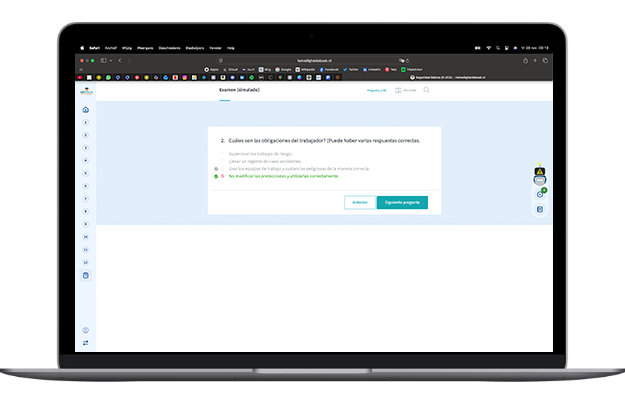Click the yellow warning icon on the right panel
This screenshot has height=400, width=625.
pyautogui.click(x=540, y=171)
